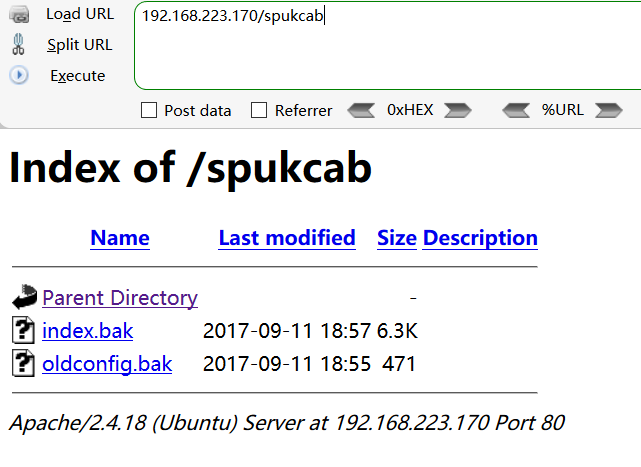Sort listing by Last modified
The width and height of the screenshot is (641, 467).
point(287,238)
